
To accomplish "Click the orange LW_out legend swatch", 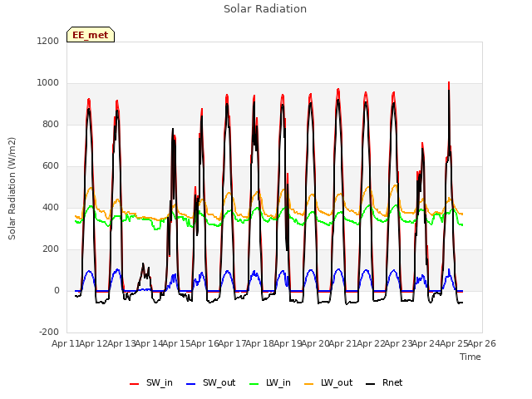I will coord(309,384).
